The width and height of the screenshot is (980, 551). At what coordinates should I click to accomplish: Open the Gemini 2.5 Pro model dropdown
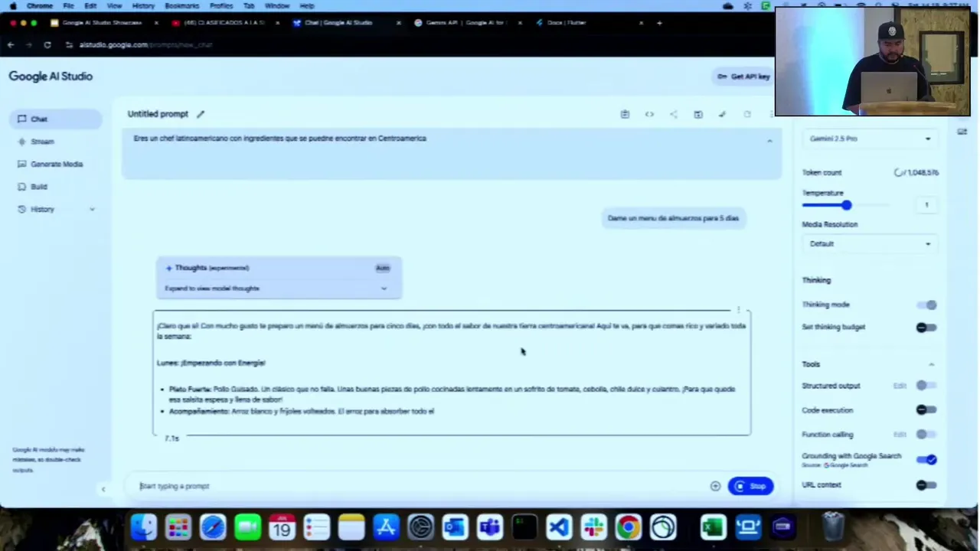tap(870, 139)
